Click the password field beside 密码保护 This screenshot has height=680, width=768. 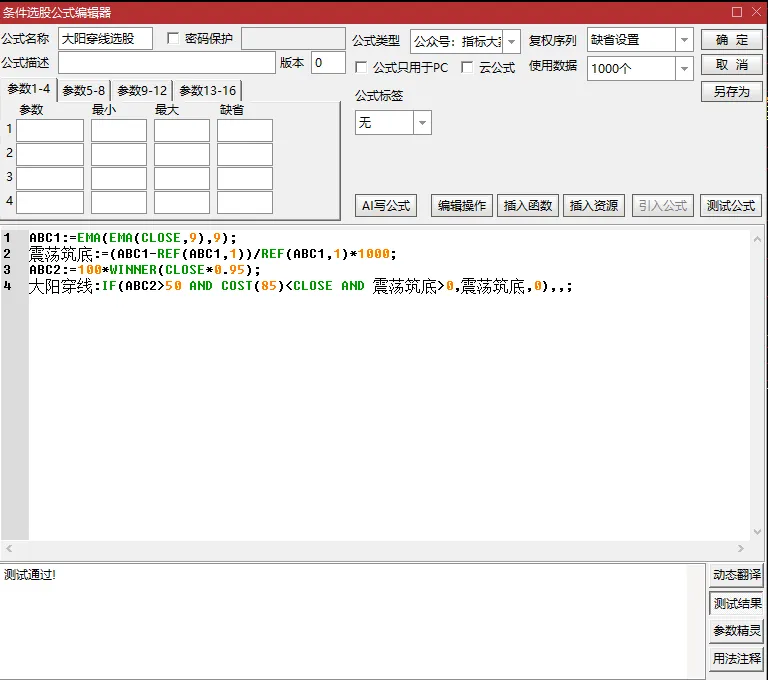(293, 38)
